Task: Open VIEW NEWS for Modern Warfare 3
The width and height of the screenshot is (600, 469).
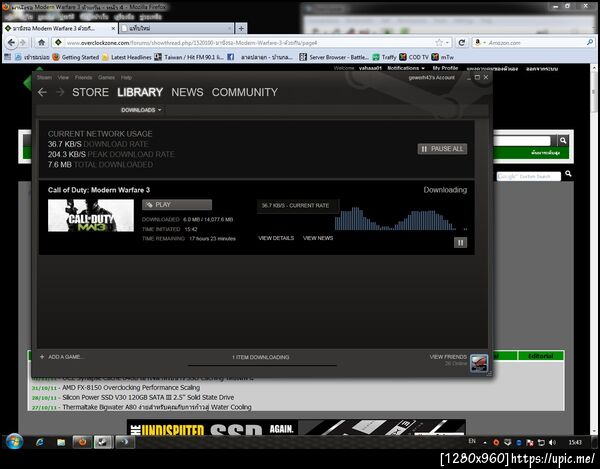Action: (318, 238)
